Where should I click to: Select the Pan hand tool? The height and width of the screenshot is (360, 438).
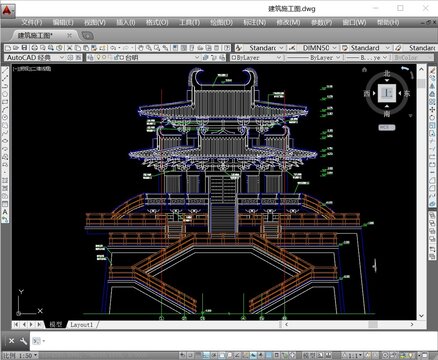coord(140,48)
